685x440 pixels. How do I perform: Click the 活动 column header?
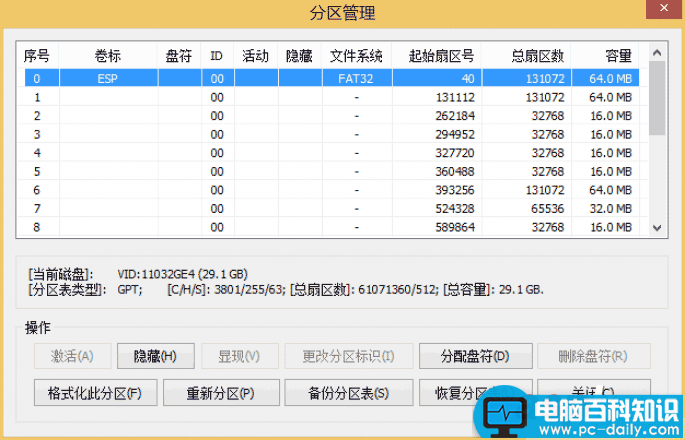256,55
